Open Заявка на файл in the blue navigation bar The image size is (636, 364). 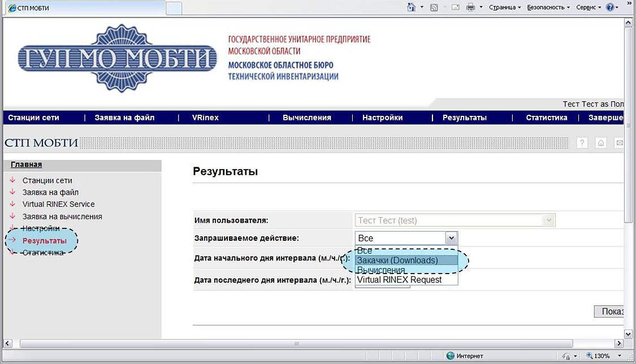[x=124, y=118]
